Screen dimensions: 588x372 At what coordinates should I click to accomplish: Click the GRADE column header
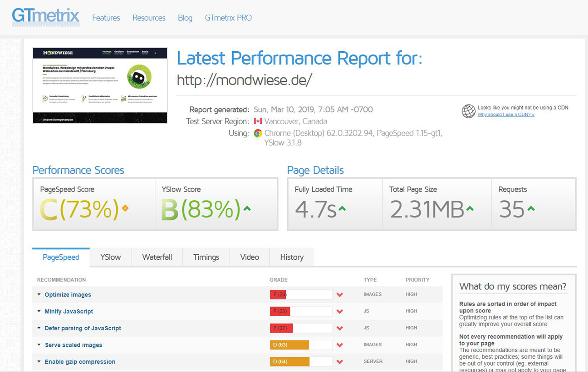(278, 280)
